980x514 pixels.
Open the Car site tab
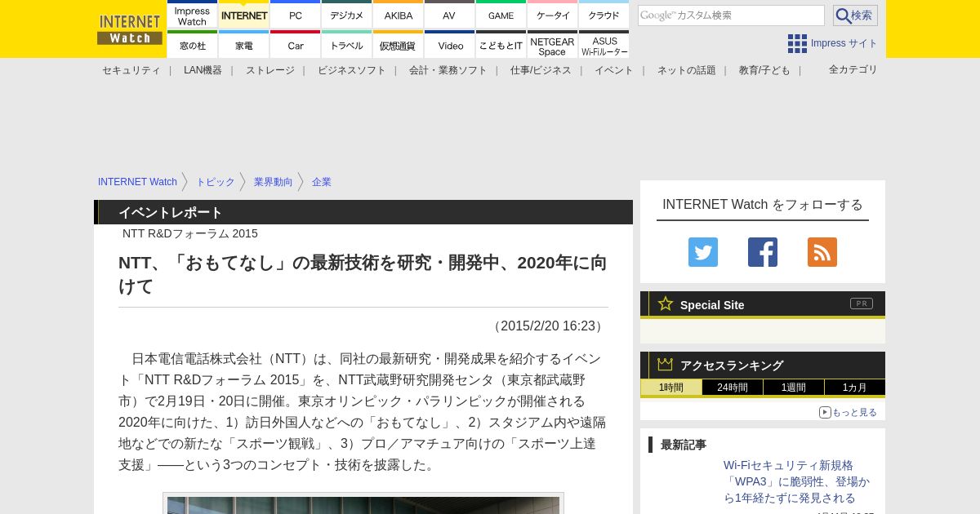pyautogui.click(x=296, y=45)
